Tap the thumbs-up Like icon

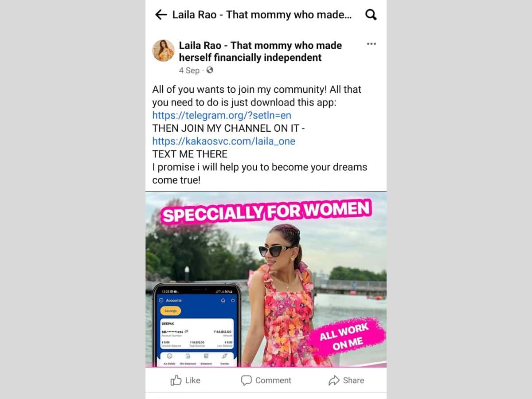[x=176, y=380]
